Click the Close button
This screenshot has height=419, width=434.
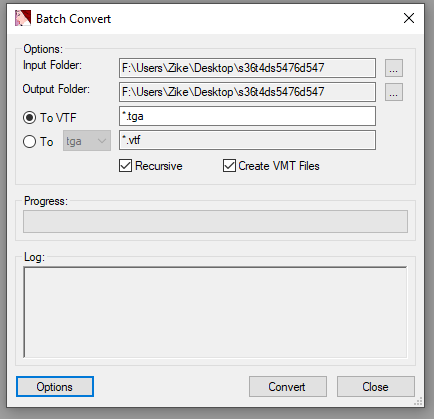[x=376, y=387]
